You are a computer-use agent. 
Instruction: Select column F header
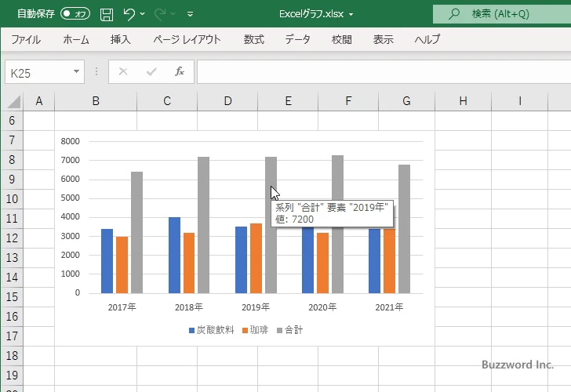pos(348,101)
